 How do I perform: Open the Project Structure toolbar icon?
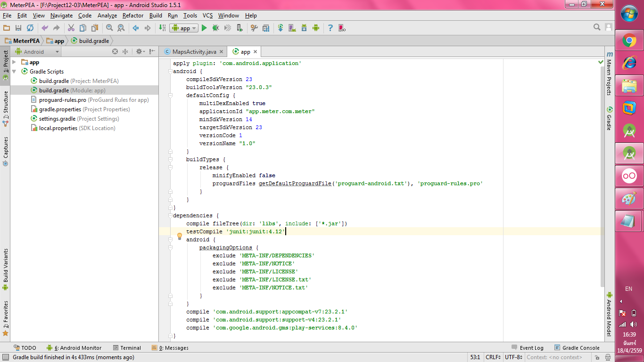[266, 28]
